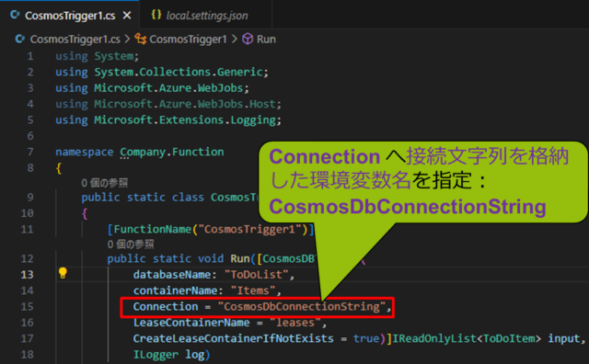Click 'LeaseContainerName' on line 16
Image resolution: width=589 pixels, height=364 pixels.
(191, 323)
